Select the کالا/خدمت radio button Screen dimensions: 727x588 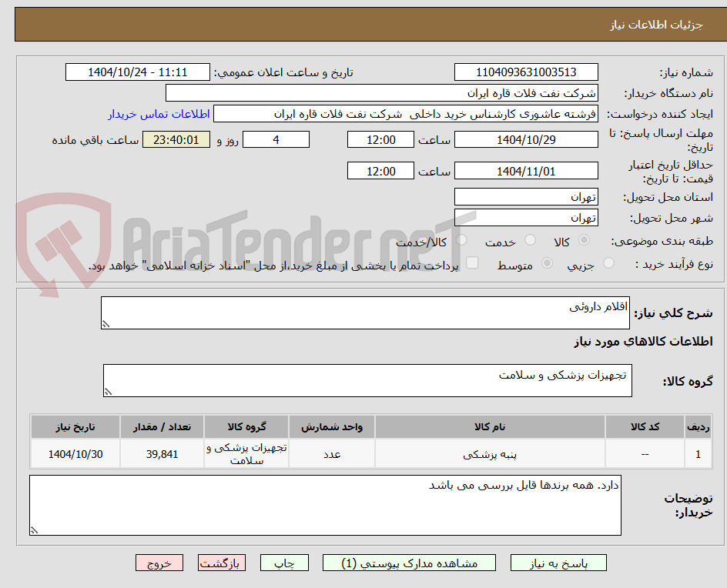pyautogui.click(x=461, y=239)
